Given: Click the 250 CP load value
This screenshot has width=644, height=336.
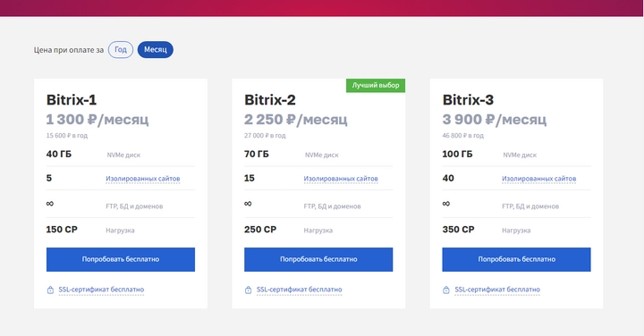Looking at the screenshot, I should [x=260, y=230].
